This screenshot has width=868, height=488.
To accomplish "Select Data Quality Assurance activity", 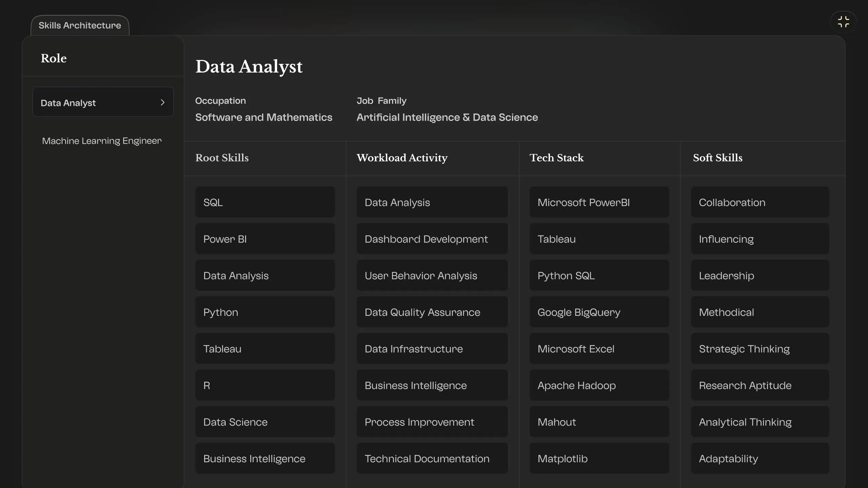I will pyautogui.click(x=432, y=312).
